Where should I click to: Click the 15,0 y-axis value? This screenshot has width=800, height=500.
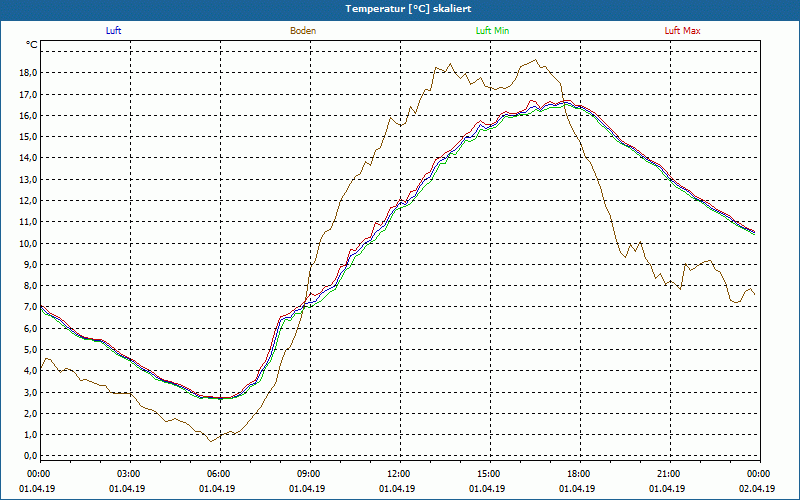coord(29,136)
